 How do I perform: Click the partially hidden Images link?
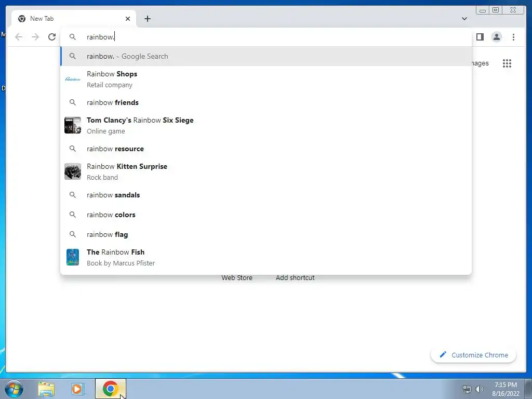pyautogui.click(x=481, y=63)
